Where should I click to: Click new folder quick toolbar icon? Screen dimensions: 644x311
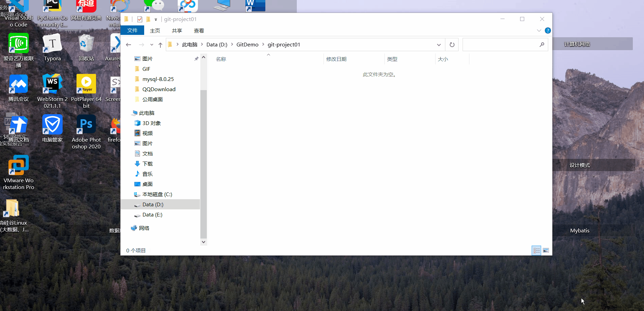coord(148,19)
